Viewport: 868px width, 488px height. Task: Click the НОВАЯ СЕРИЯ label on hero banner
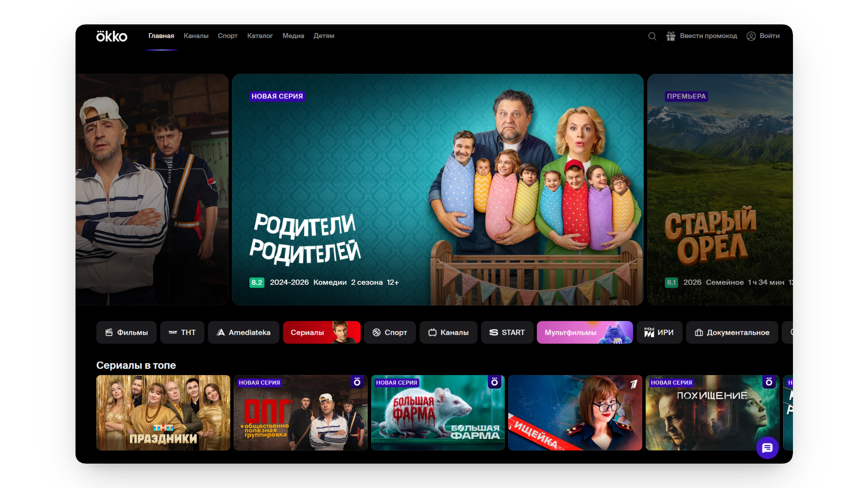point(277,96)
